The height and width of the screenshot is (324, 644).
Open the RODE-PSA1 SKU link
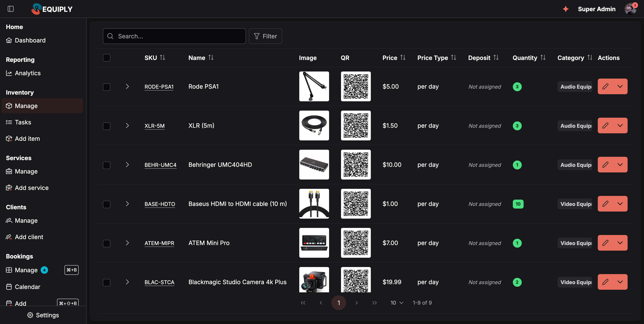[159, 87]
